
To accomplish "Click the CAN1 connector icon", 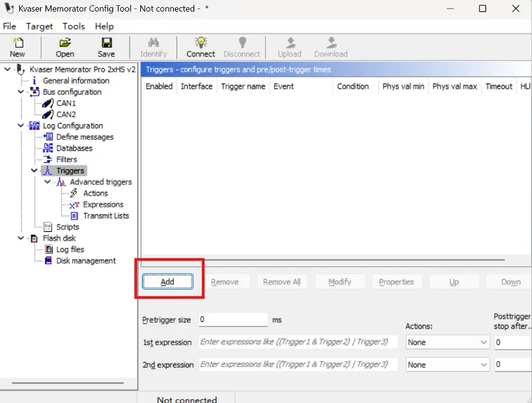I will (x=48, y=103).
